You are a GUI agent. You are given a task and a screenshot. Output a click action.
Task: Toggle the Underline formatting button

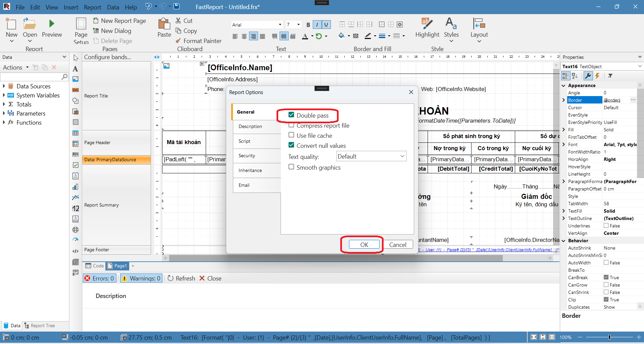[x=326, y=25]
